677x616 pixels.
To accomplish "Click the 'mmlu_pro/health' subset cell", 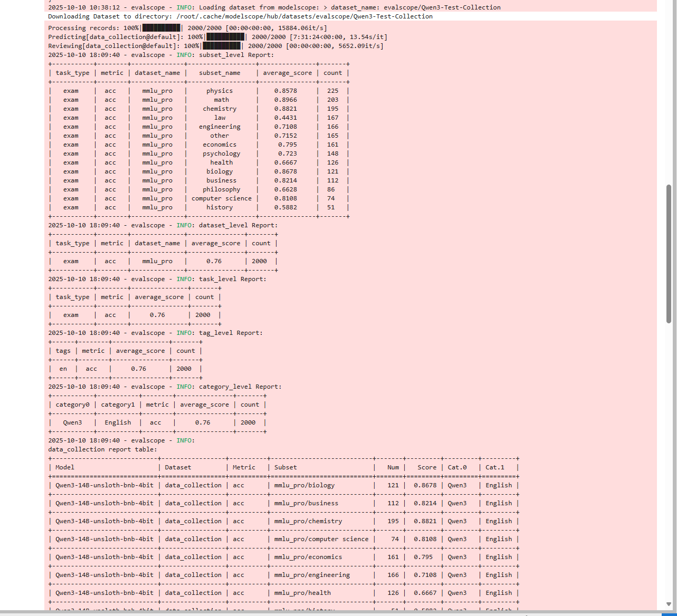I will click(302, 593).
